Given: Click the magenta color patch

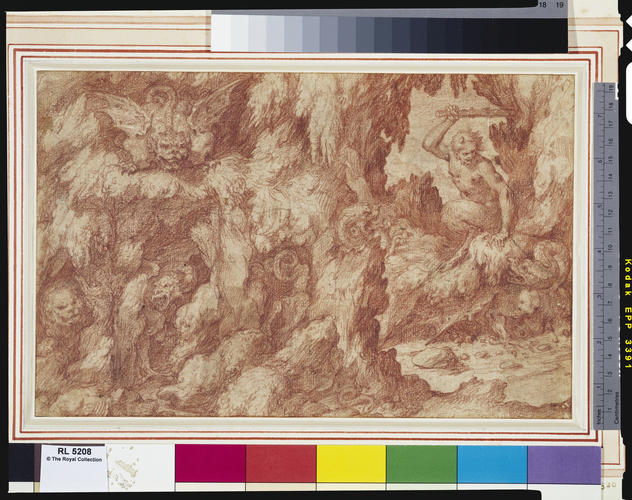Looking at the screenshot, I should click(x=210, y=463).
